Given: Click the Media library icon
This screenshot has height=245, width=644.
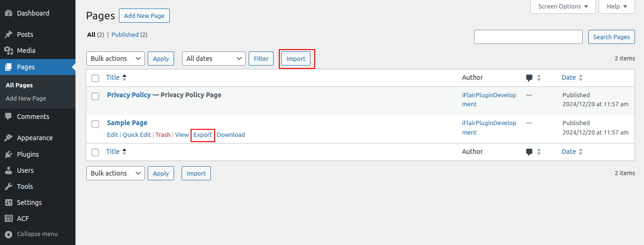Looking at the screenshot, I should [8, 51].
